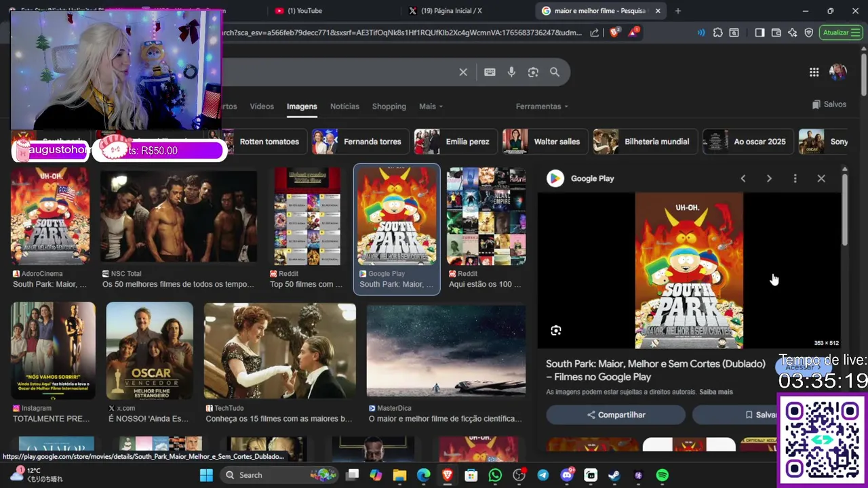
Task: Open the Windows Start menu
Action: coord(207,475)
